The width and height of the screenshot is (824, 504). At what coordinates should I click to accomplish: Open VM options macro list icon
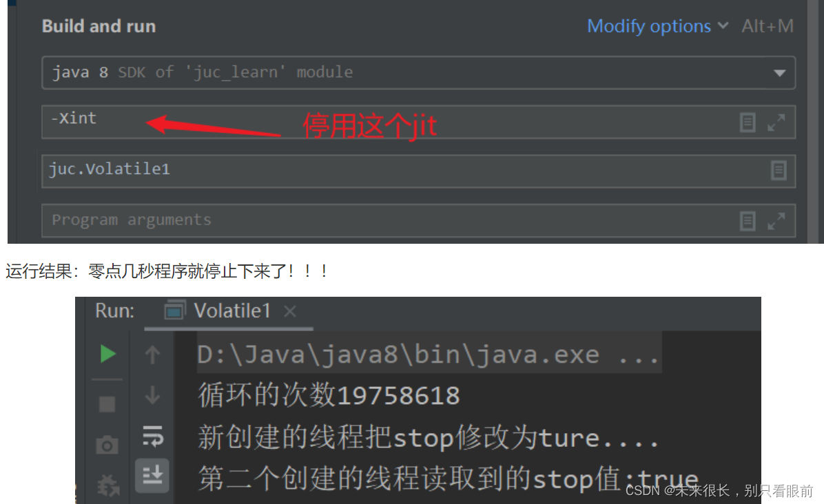748,123
